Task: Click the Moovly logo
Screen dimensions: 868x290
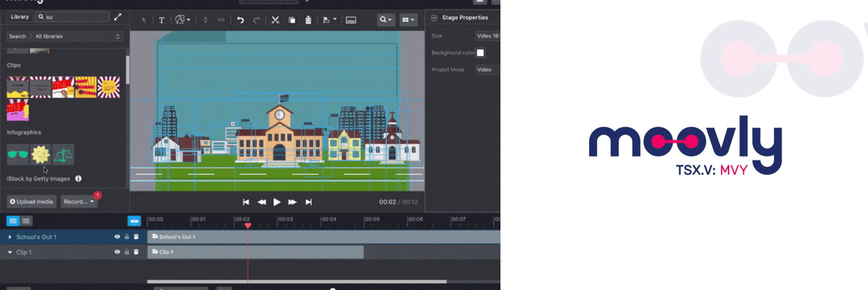Action: (x=685, y=146)
